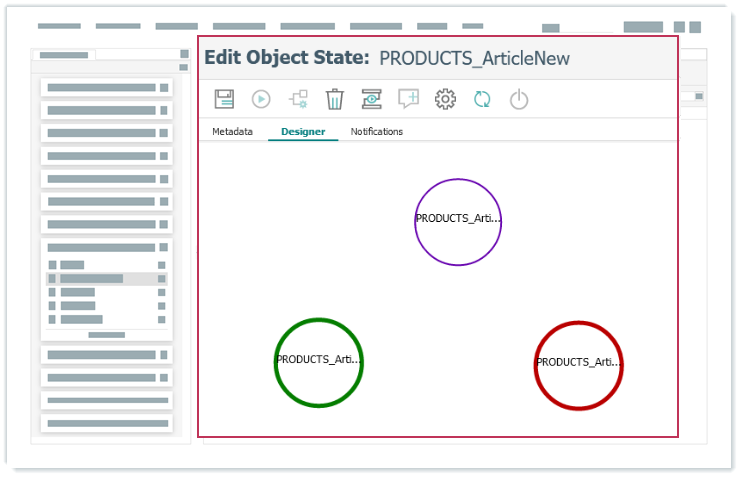This screenshot has width=741, height=478.
Task: Select the green PRODUCTS_Arti state circle
Action: (x=318, y=363)
